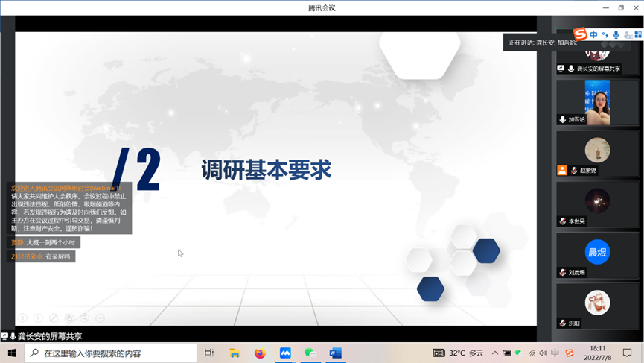This screenshot has width=644, height=363.
Task: Select the pen annotation tool on slide
Action: tap(54, 318)
